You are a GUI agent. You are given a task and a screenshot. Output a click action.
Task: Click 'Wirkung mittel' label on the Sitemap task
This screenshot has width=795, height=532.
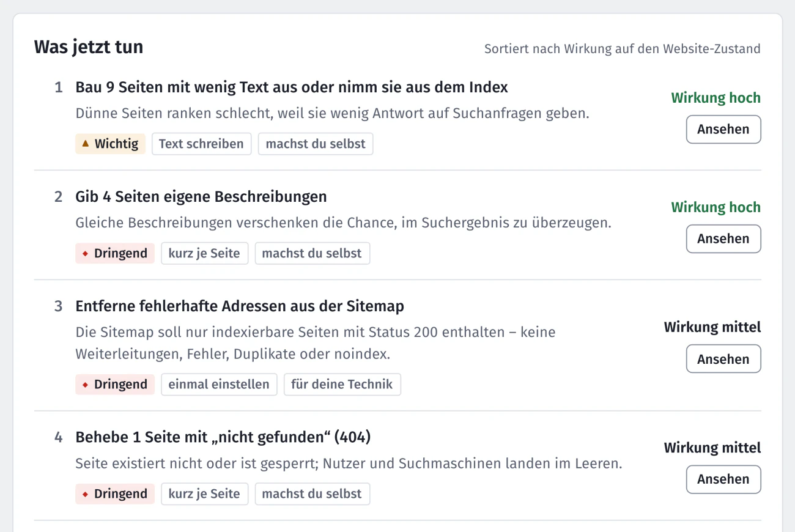[712, 328]
